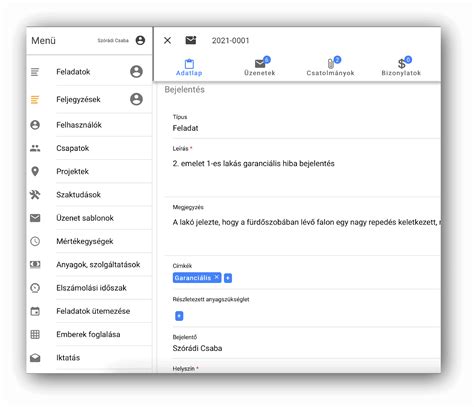The width and height of the screenshot is (474, 407).
Task: Click the user filter icon next to Feljegyzések
Action: [136, 99]
